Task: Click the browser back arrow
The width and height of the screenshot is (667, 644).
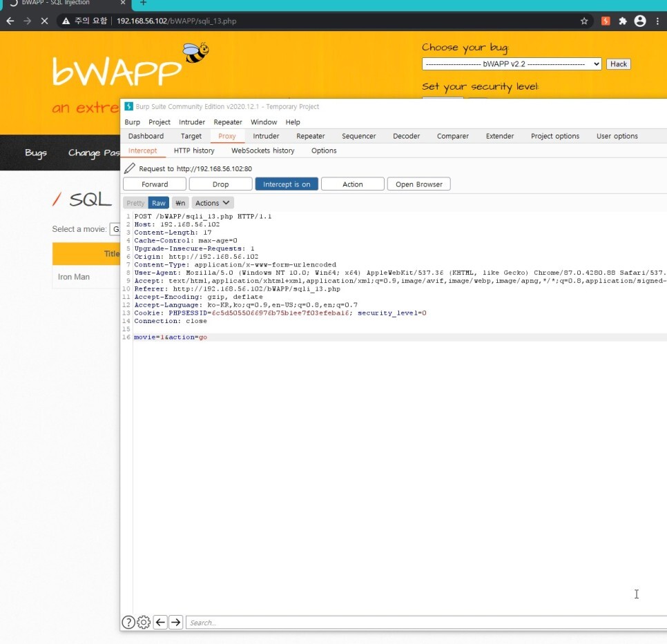Action: coord(10,21)
